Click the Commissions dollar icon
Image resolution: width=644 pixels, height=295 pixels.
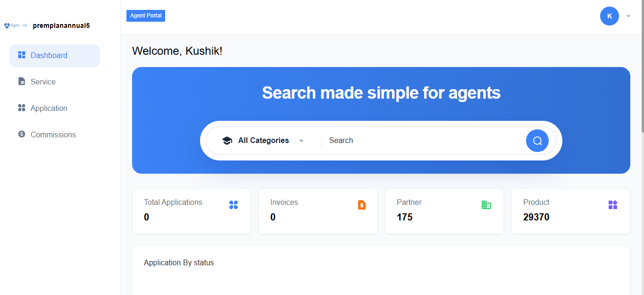(x=22, y=135)
